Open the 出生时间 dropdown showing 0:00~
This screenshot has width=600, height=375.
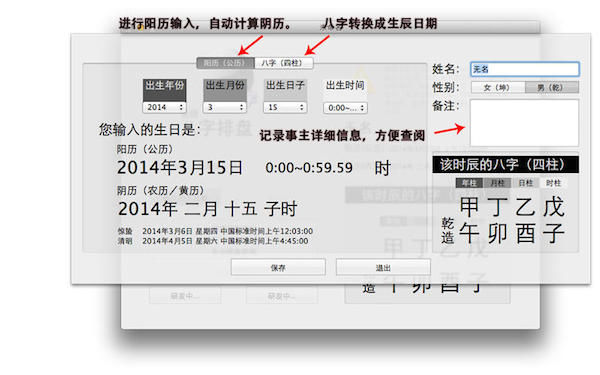346,108
